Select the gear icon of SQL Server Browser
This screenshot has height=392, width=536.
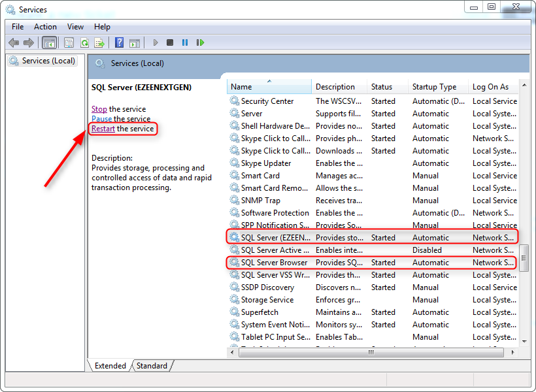(235, 262)
